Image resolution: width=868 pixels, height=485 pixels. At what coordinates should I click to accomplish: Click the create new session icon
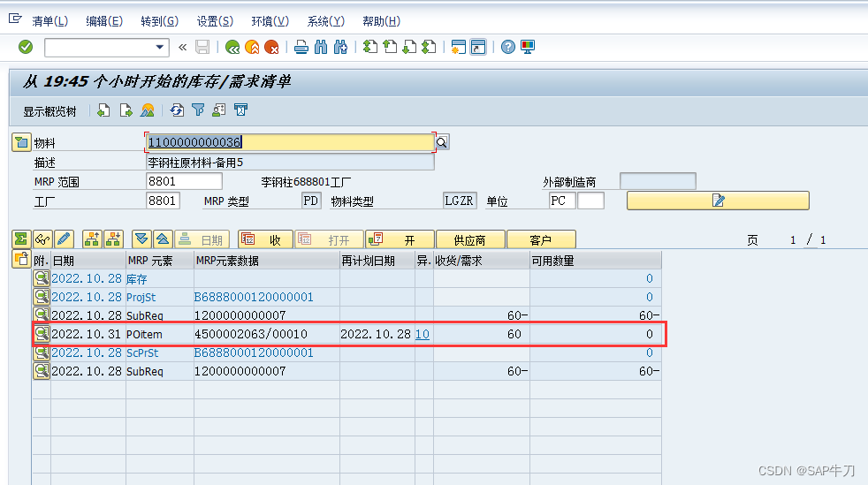(459, 47)
